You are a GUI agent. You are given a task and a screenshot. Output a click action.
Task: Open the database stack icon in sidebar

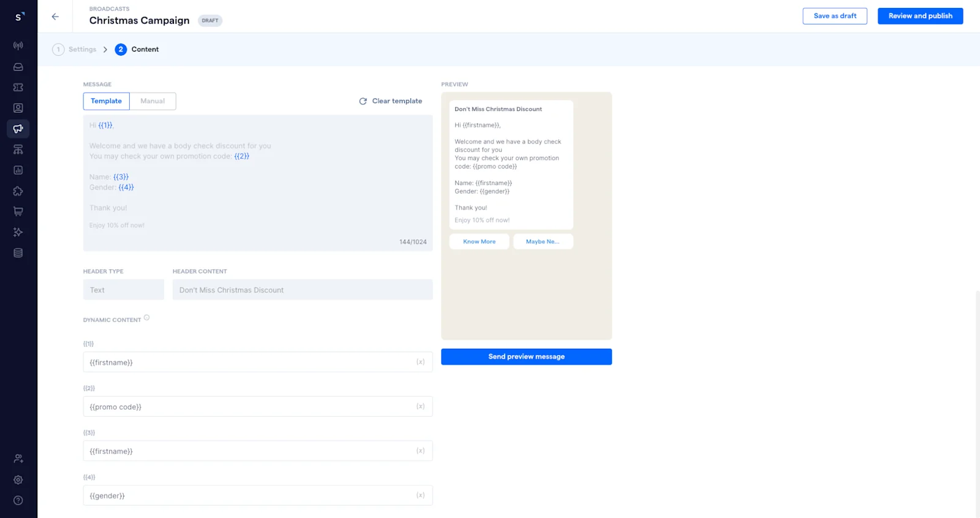(18, 253)
